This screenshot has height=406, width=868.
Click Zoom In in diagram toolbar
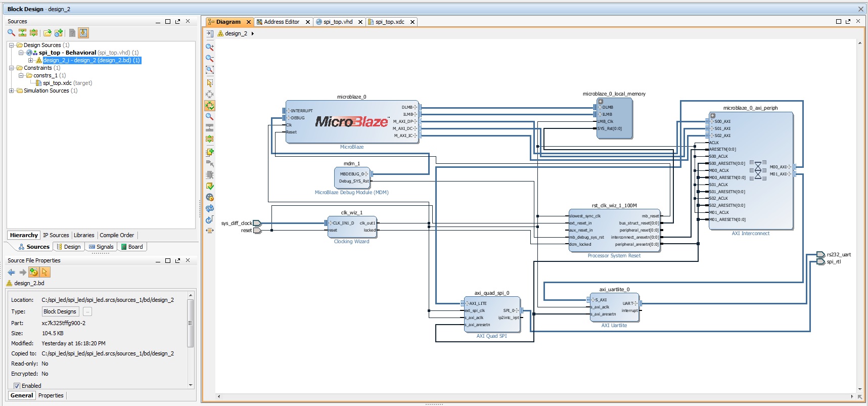point(210,47)
